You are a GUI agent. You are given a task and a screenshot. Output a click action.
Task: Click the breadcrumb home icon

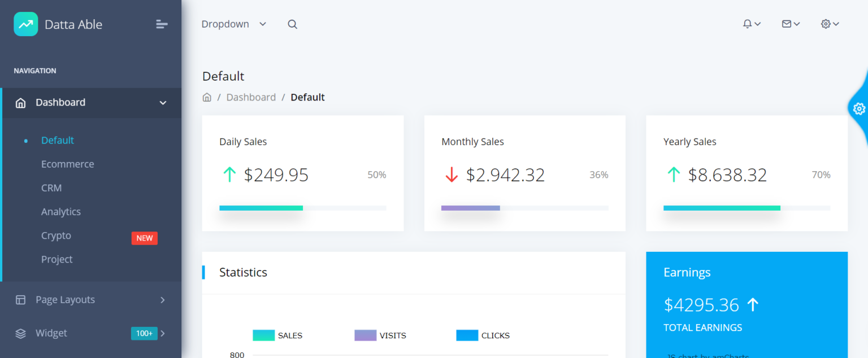(207, 97)
